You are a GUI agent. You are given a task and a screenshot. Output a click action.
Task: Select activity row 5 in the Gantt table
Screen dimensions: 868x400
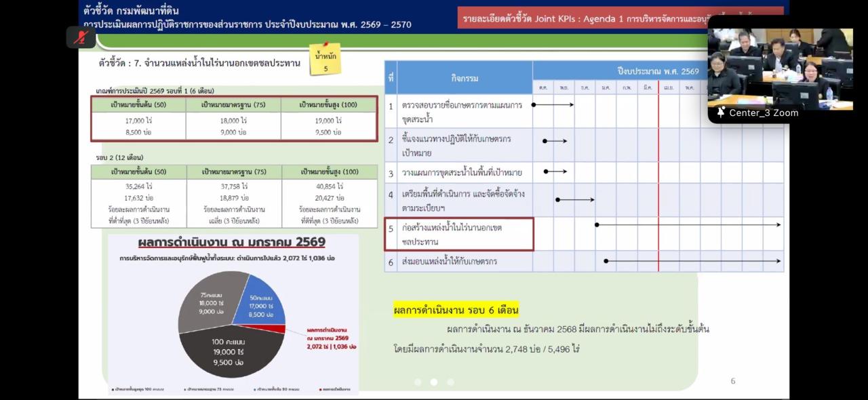tap(459, 235)
